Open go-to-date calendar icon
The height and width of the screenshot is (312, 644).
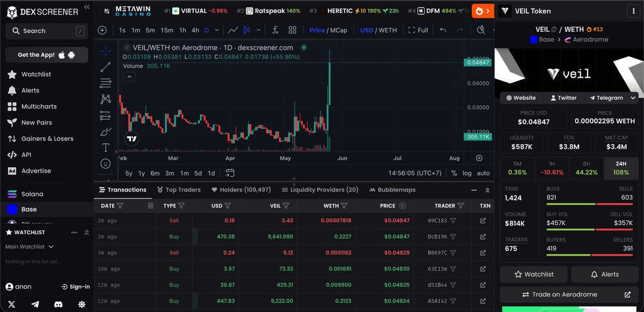pyautogui.click(x=230, y=173)
